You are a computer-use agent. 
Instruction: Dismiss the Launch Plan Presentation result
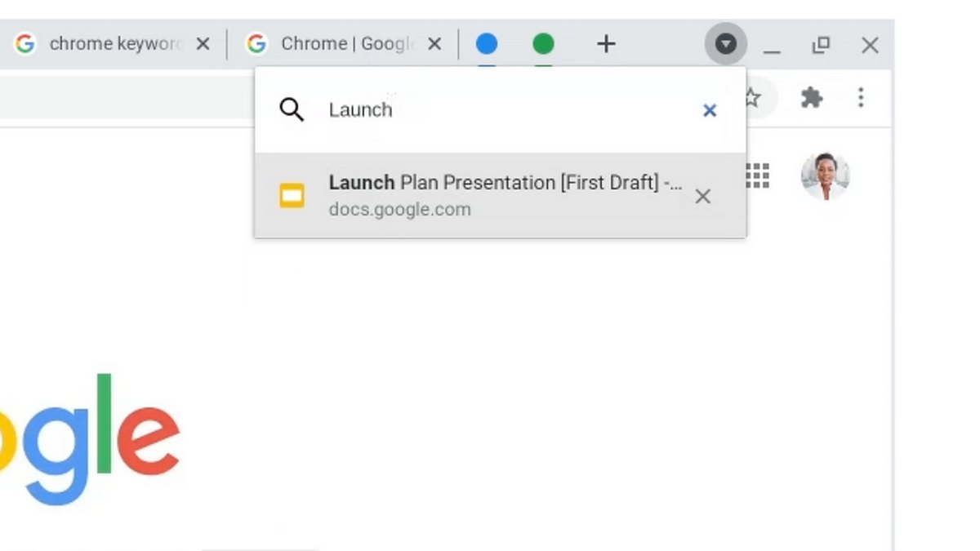(x=703, y=196)
